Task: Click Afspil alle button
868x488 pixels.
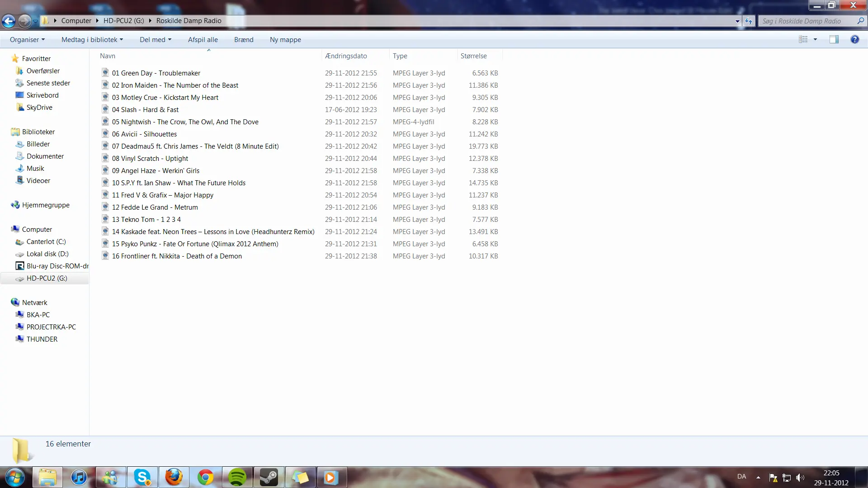Action: [203, 40]
